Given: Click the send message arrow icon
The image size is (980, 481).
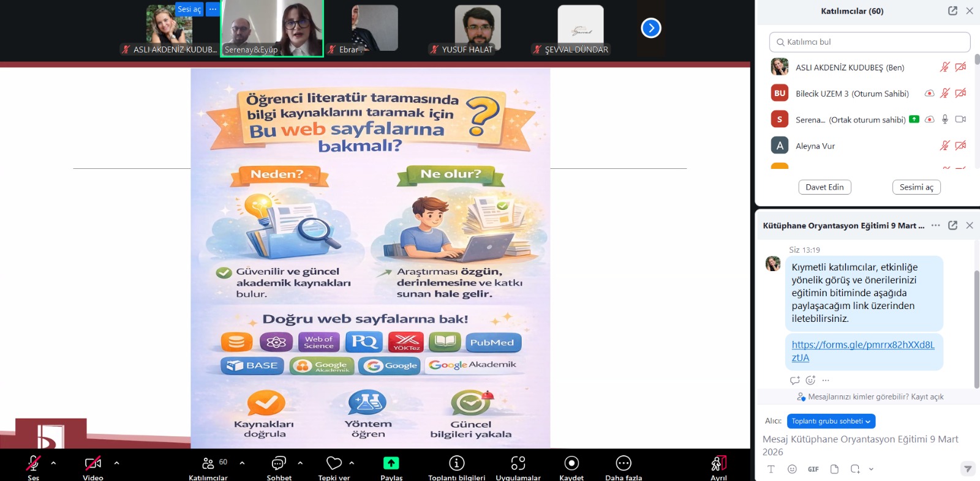Looking at the screenshot, I should click(967, 469).
